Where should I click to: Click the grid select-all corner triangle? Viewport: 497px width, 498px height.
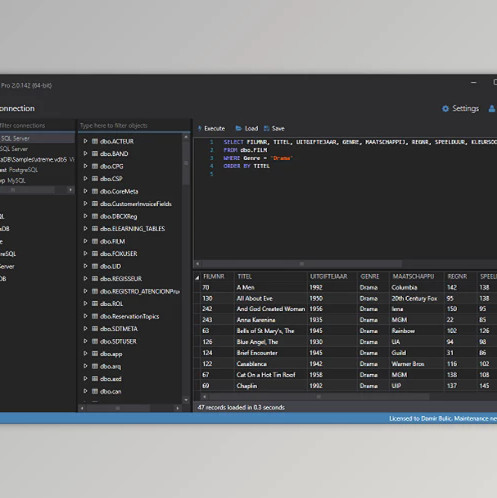197,277
